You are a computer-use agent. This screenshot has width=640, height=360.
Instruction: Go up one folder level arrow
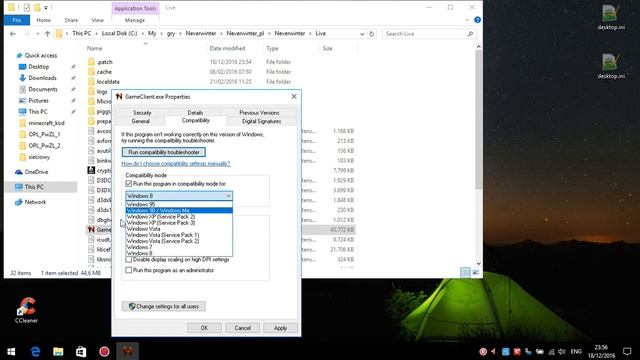pos(47,34)
